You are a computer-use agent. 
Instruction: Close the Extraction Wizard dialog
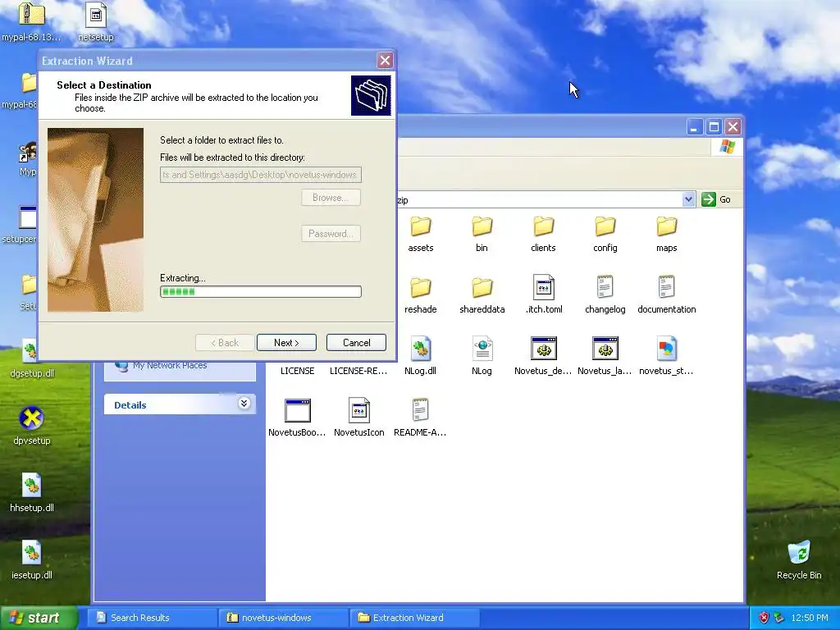pos(385,60)
